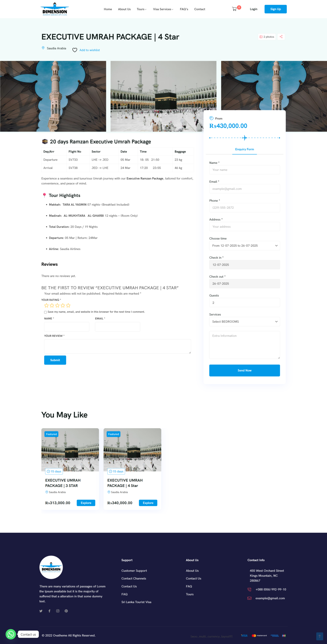
Task: Click the heart wishlist icon
Action: pyautogui.click(x=75, y=50)
